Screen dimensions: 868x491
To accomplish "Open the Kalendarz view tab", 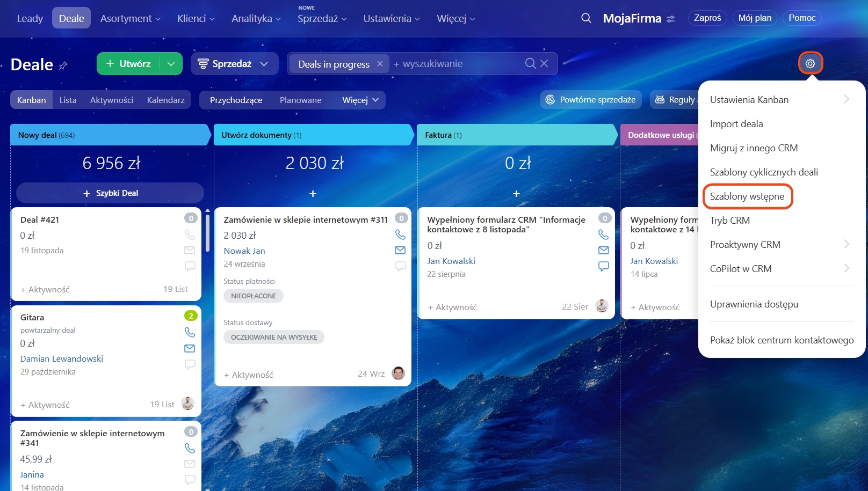I will (165, 100).
